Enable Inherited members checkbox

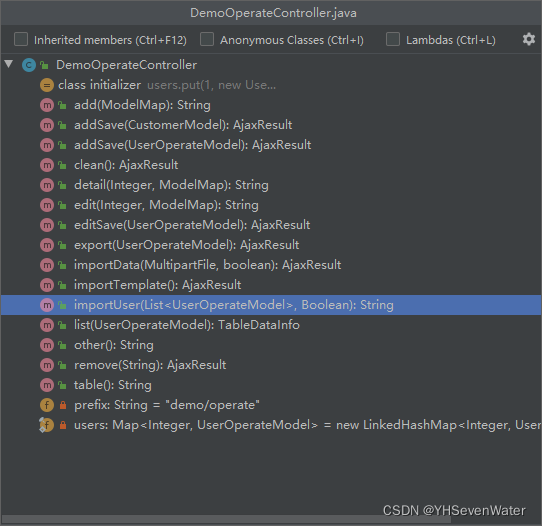(x=21, y=39)
